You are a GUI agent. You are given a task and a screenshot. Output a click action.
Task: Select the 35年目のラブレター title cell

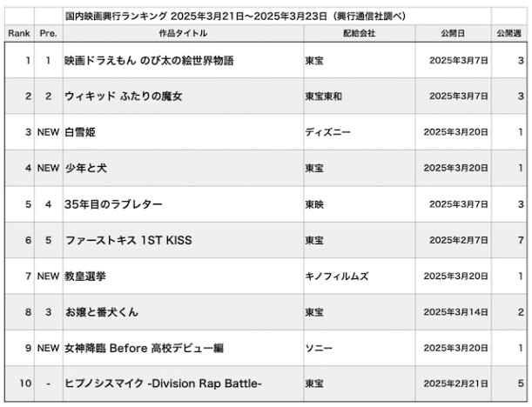[113, 204]
